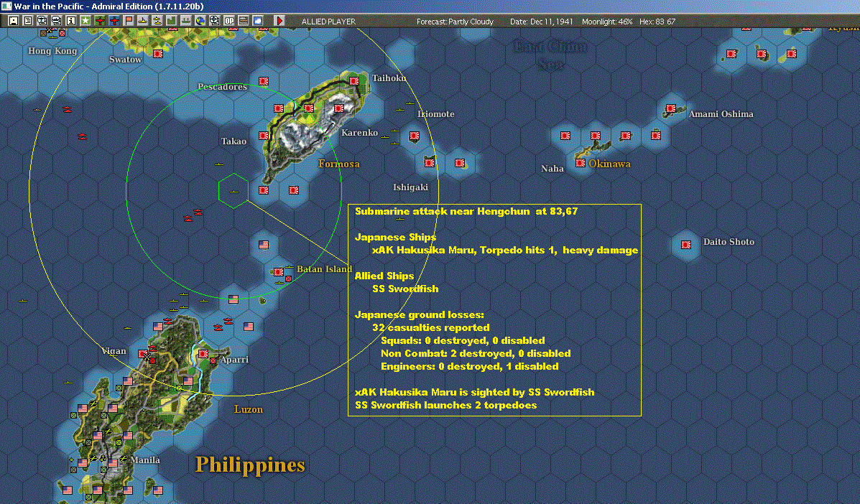Click the 'Formosa' island label

click(339, 163)
